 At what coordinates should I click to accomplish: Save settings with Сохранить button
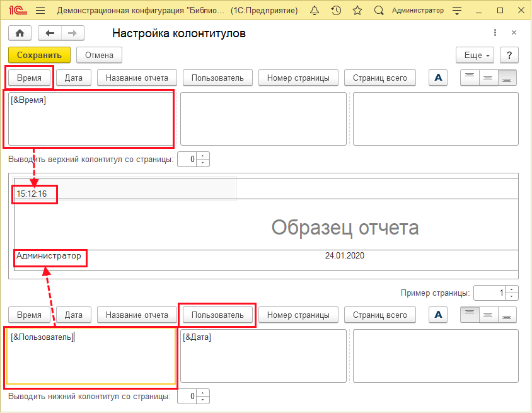[39, 55]
